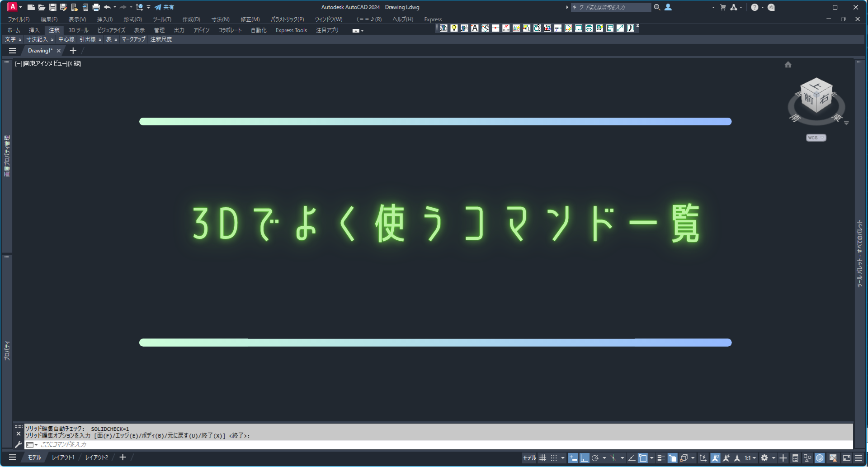Open the ファイル(F) menu
This screenshot has height=467, width=868.
coord(19,19)
